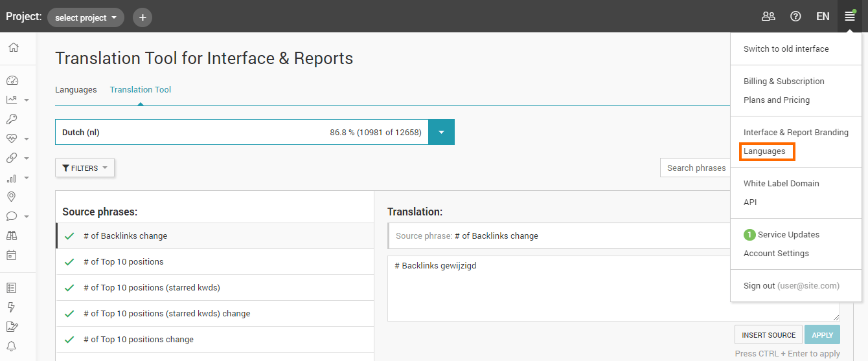Choose Billing & Subscription from the menu
868x361 pixels.
(784, 82)
